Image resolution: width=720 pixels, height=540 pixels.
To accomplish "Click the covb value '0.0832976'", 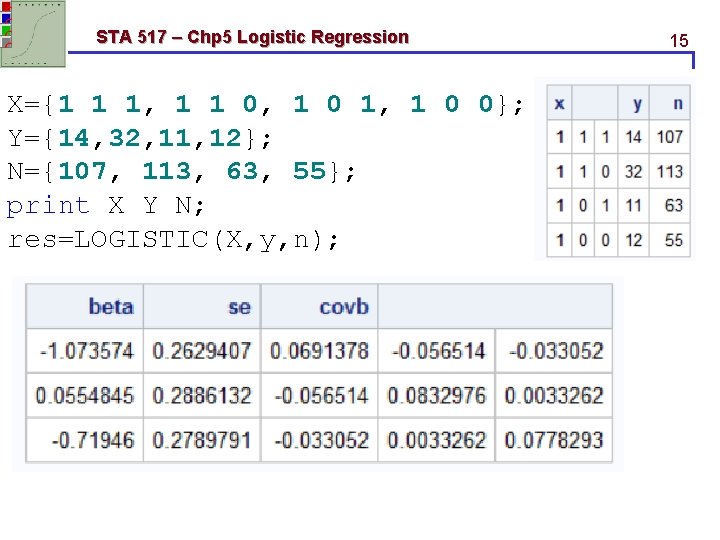I will [x=437, y=395].
